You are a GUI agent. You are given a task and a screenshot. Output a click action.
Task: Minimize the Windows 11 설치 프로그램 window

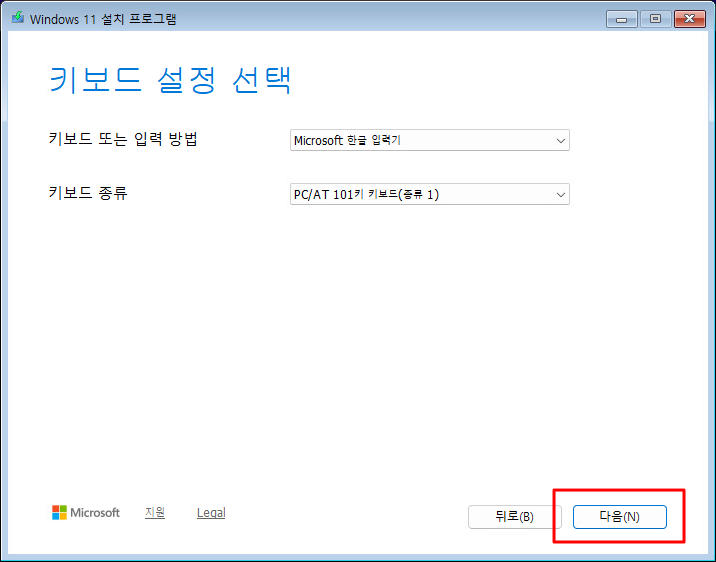coord(621,19)
